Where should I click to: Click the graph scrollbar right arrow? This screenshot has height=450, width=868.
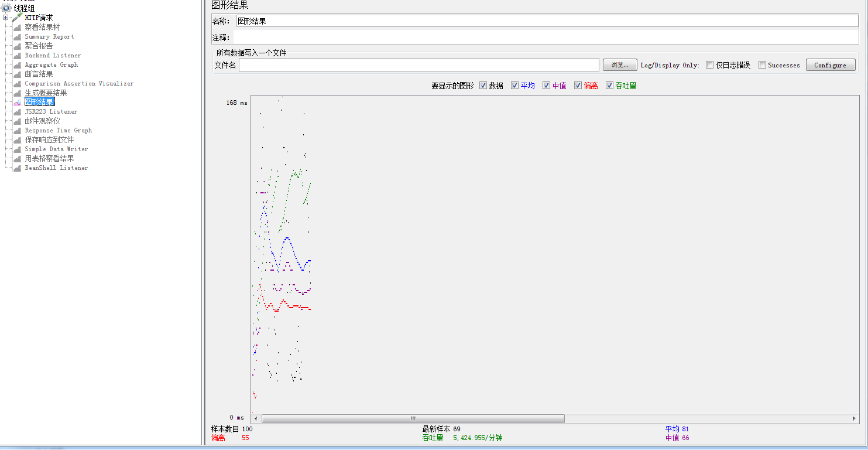tap(853, 419)
